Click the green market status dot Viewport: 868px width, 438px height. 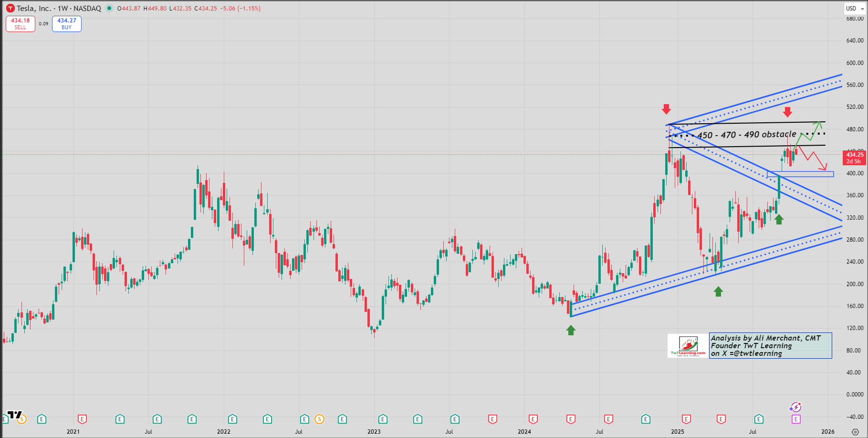109,8
